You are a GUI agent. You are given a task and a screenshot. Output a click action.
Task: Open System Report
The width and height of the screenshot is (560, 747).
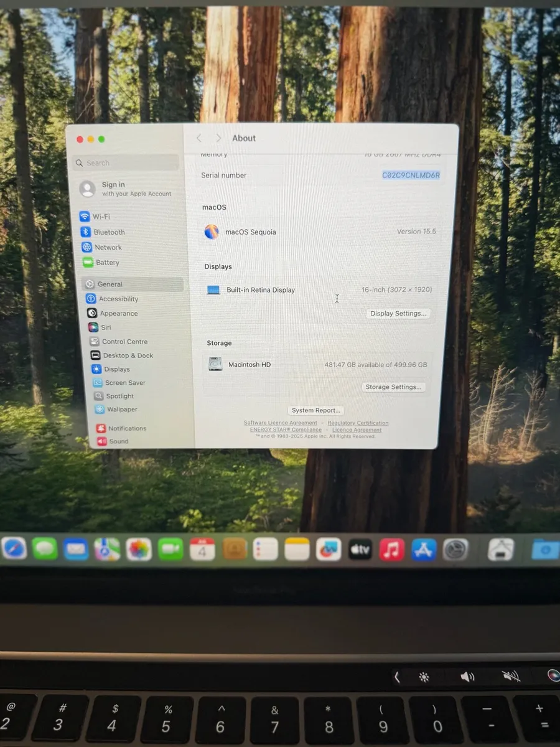[x=315, y=410]
